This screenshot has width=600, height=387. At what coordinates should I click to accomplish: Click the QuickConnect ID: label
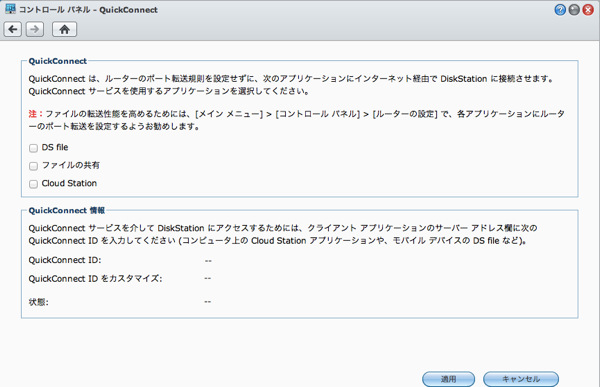click(65, 260)
